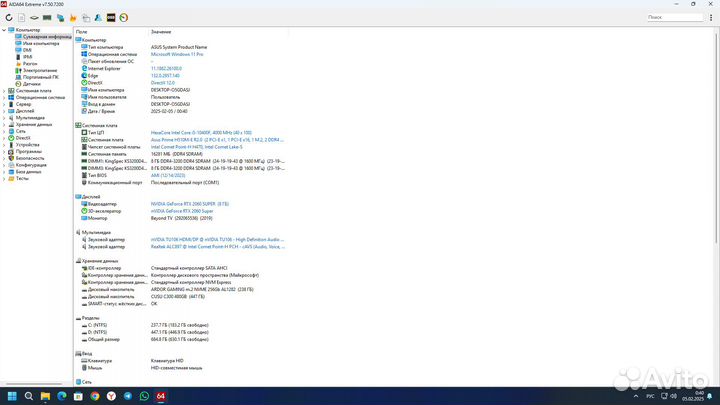Select DMI in the sidebar tree
Image resolution: width=720 pixels, height=405 pixels.
click(26, 50)
